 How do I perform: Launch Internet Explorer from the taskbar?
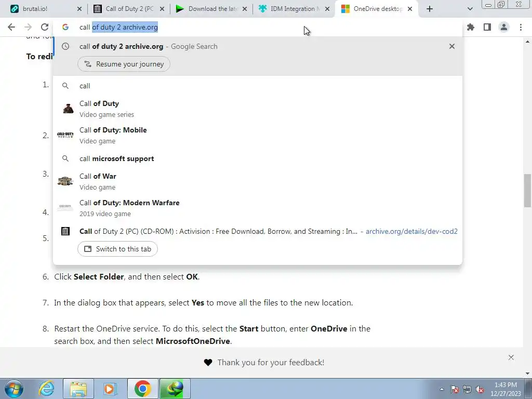click(46, 389)
